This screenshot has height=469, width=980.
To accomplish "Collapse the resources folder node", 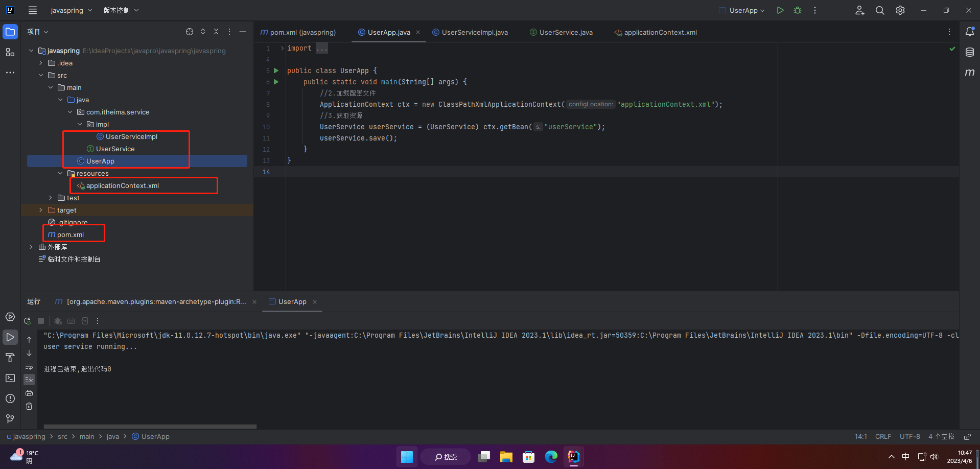I will click(60, 173).
